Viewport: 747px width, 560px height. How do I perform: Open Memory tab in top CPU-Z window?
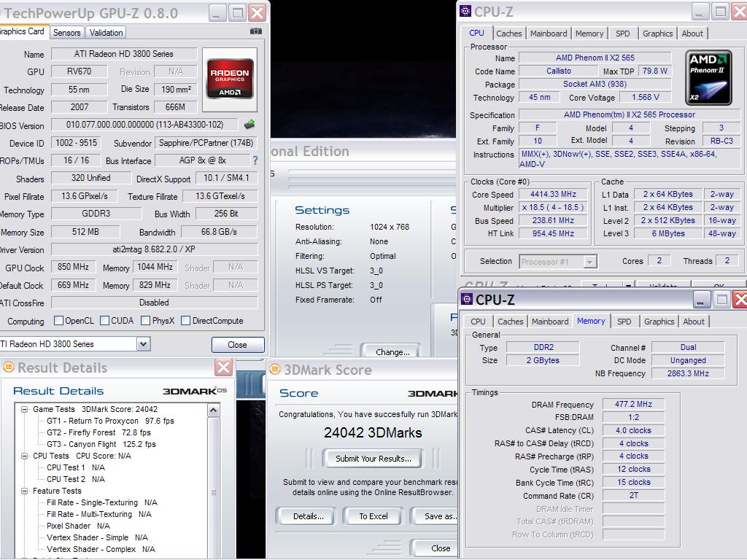[589, 34]
